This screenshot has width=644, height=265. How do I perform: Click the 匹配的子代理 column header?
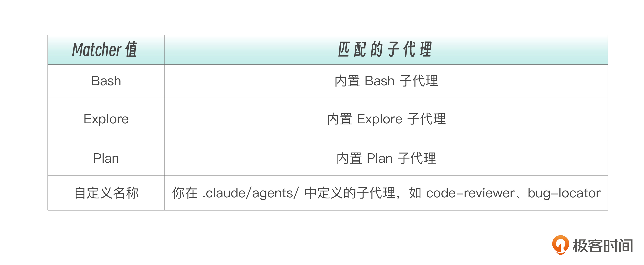click(x=385, y=50)
